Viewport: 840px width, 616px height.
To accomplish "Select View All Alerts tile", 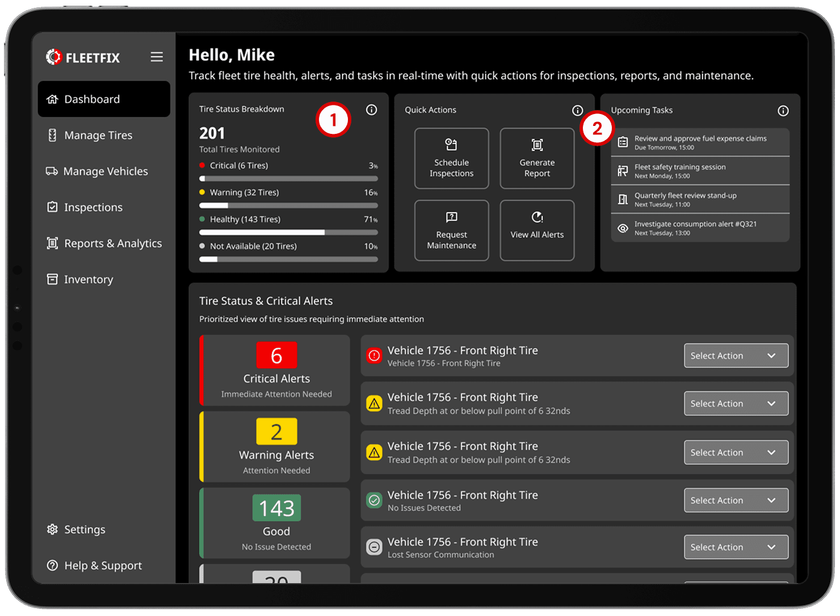I will [x=537, y=230].
